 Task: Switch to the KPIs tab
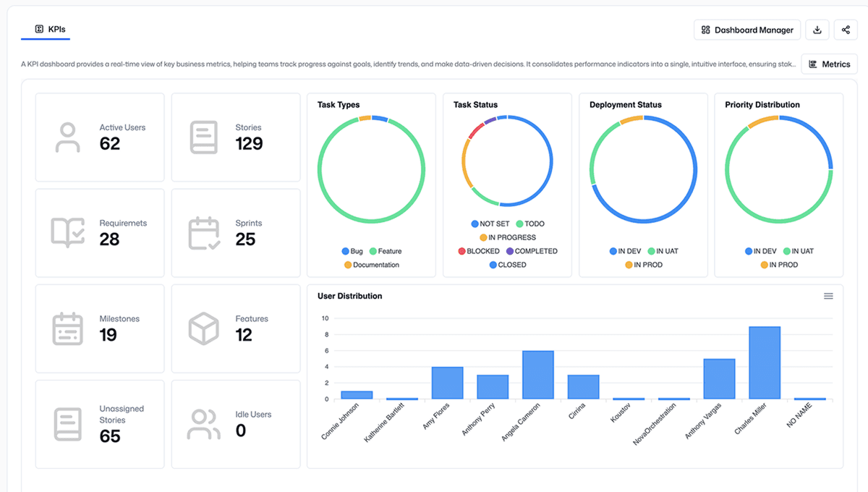(50, 29)
